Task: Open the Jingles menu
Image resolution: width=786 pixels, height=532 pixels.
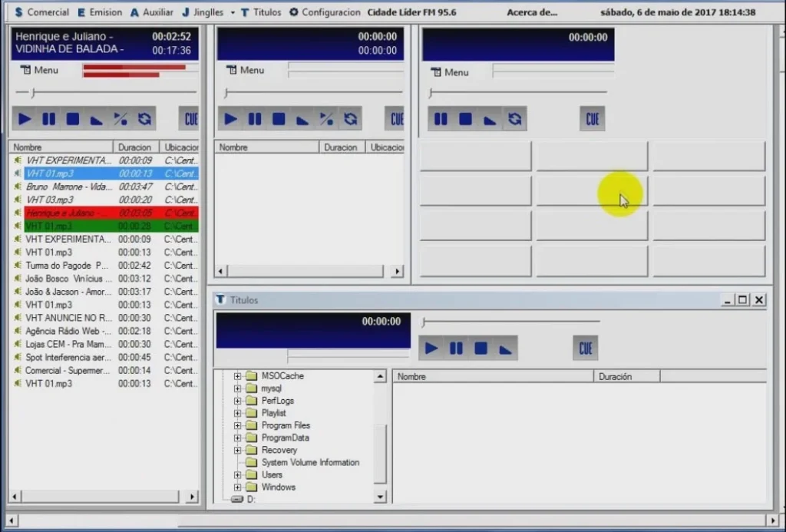Action: [x=203, y=12]
